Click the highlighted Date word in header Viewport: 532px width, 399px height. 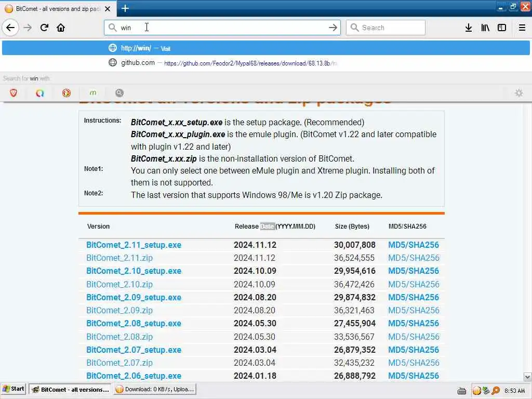coord(267,227)
